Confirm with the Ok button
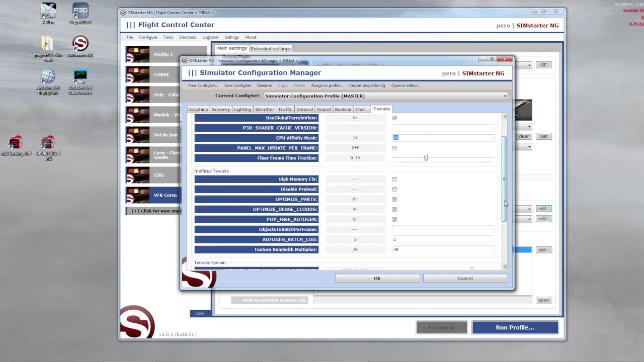Viewport: 644px width, 362px height. [x=377, y=278]
